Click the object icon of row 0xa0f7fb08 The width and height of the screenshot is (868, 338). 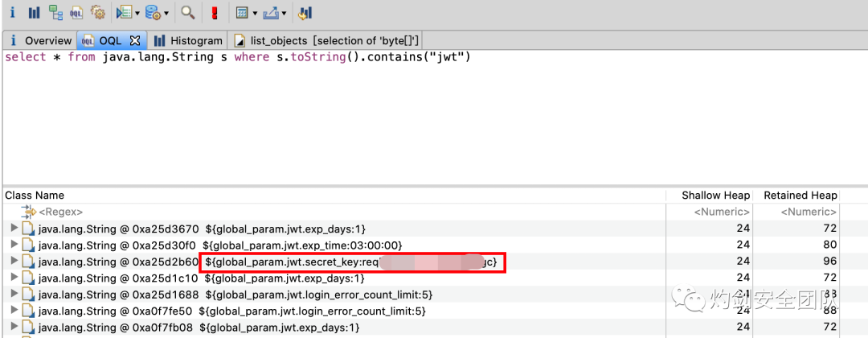[28, 328]
